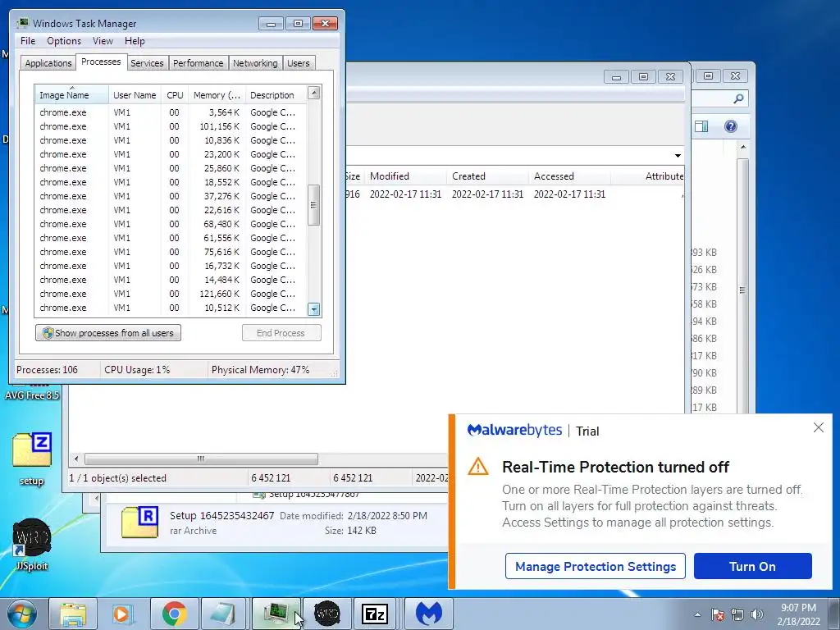The image size is (840, 630).
Task: Select the 2022-02-17 11:31 Modified cell
Action: (405, 194)
